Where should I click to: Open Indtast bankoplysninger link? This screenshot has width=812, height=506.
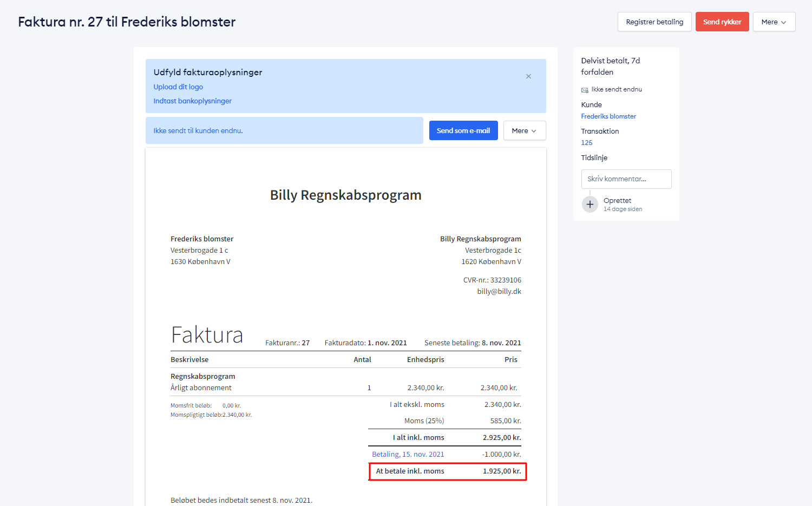pos(192,101)
